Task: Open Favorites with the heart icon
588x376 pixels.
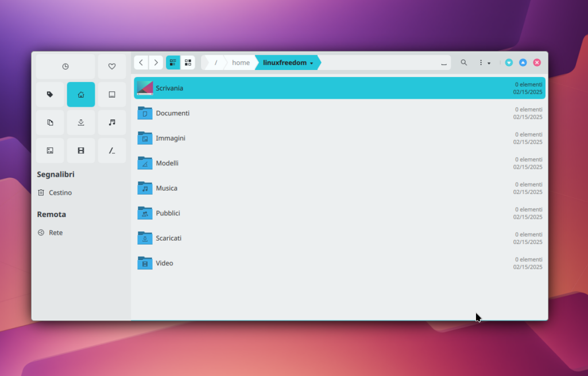Action: coord(112,67)
